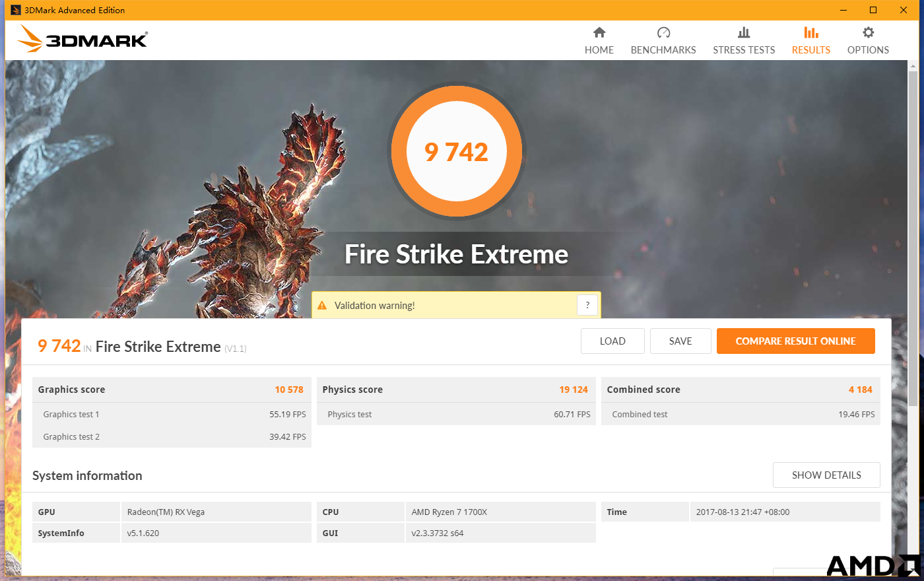Click the large Fire Strike Extreme title
The width and height of the screenshot is (924, 581).
coord(456,254)
